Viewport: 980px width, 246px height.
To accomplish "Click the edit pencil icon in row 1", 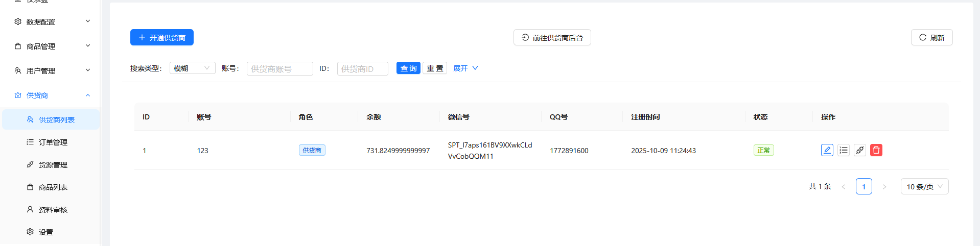I will point(827,150).
